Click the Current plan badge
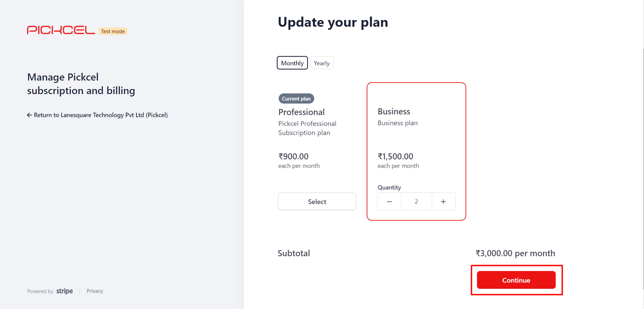This screenshot has width=644, height=309. click(296, 98)
